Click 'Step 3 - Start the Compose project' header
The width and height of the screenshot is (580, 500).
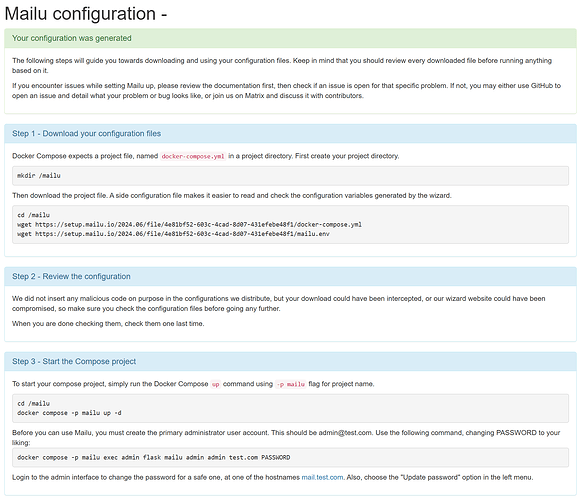[x=74, y=361]
